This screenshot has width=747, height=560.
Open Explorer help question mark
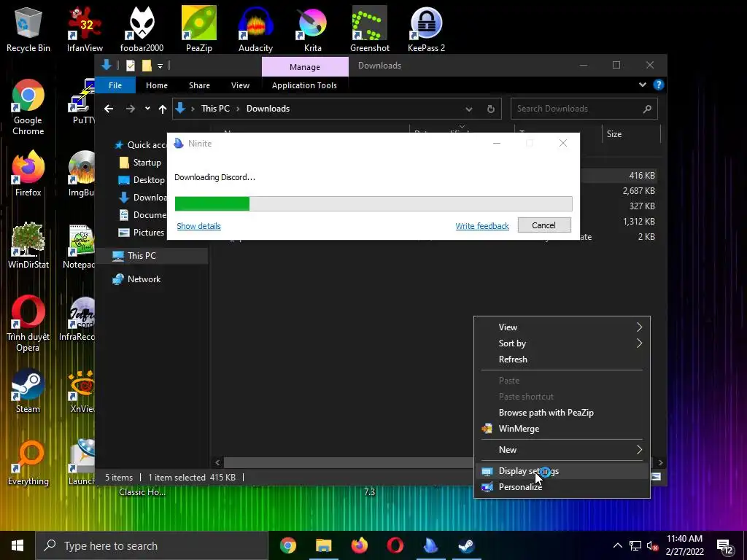[x=659, y=85]
